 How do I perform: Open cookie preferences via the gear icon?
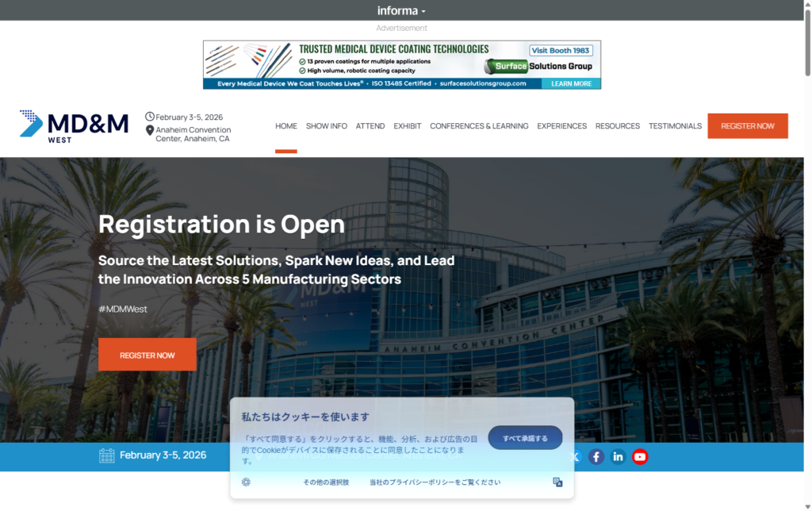[x=245, y=481]
